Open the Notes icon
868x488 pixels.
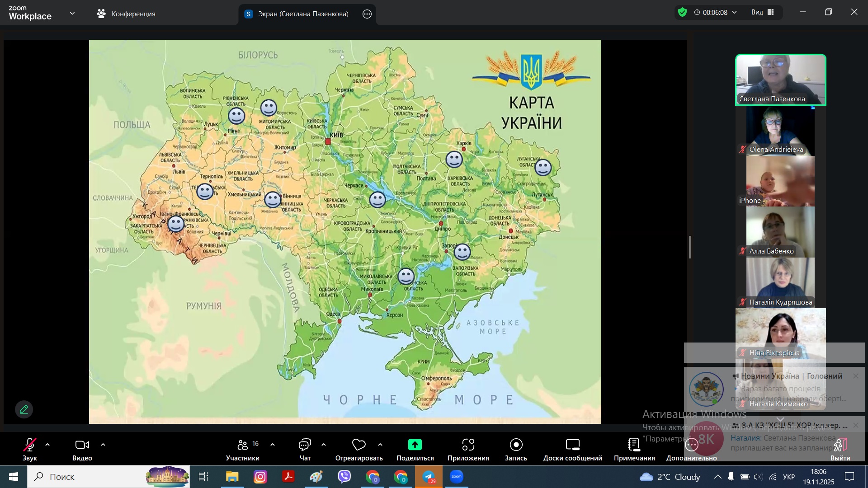point(634,445)
